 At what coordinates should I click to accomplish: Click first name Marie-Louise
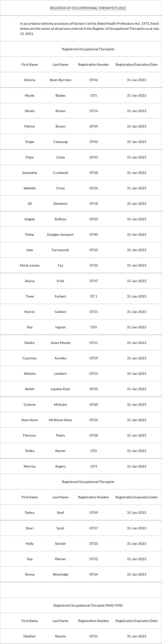pyautogui.click(x=30, y=266)
